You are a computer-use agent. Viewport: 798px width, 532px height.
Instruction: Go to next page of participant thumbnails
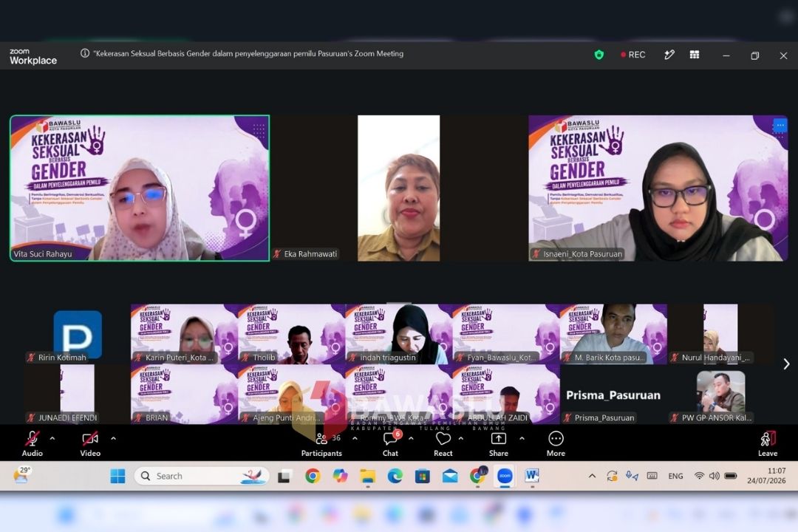[x=786, y=364]
